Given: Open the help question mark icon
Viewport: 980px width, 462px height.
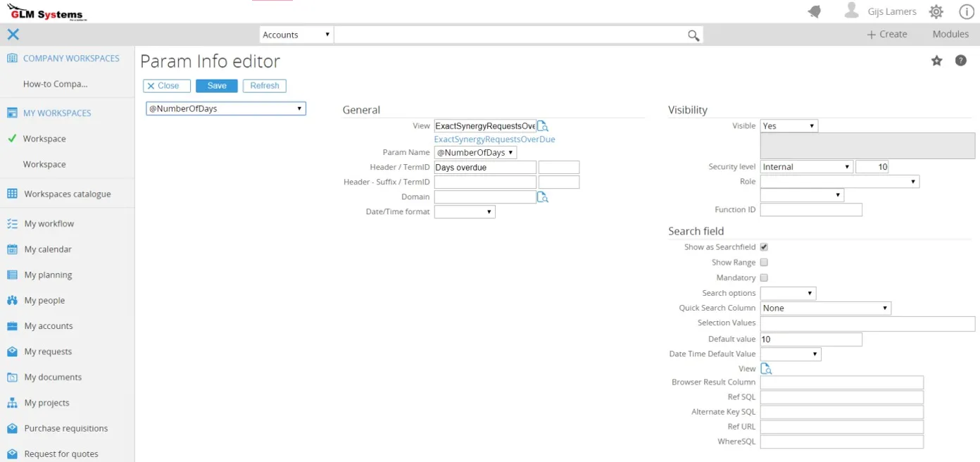Looking at the screenshot, I should click(x=960, y=61).
